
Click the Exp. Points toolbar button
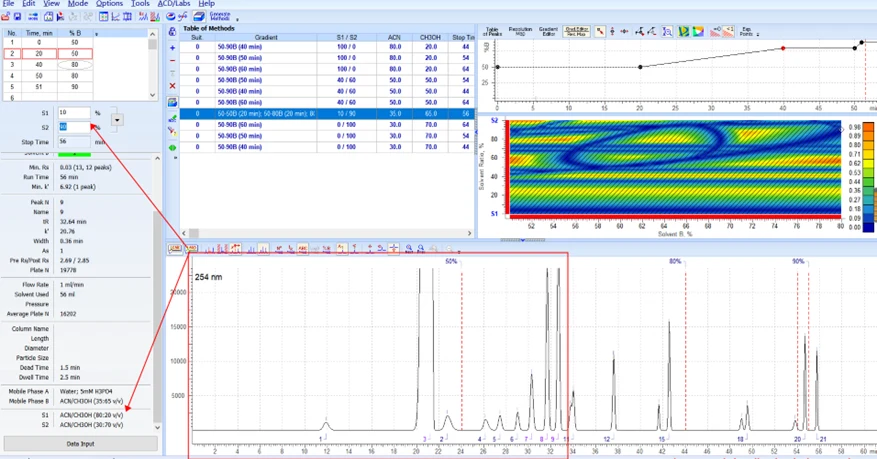coord(746,32)
